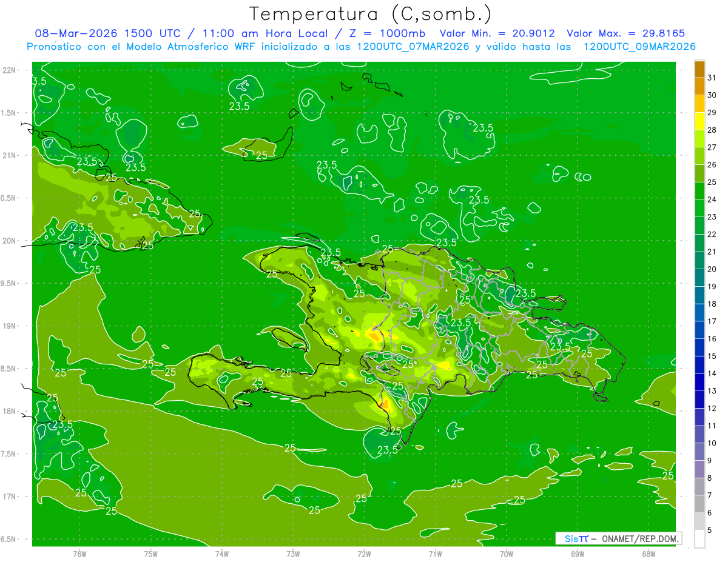
Task: Click the '12' label on the color scale
Action: pyautogui.click(x=712, y=409)
